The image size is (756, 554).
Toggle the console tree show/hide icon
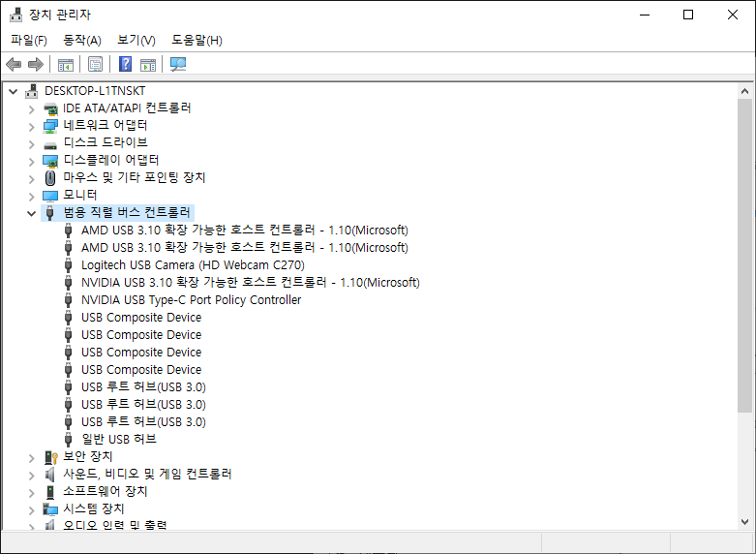tap(66, 64)
